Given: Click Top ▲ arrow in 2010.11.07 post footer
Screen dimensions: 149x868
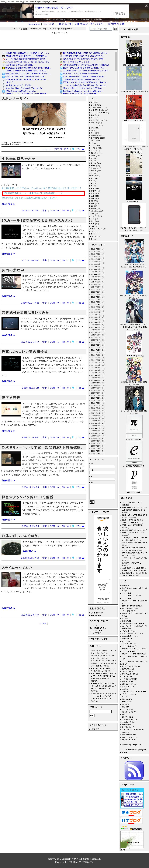Looking at the screenshot, I should coord(80,260).
